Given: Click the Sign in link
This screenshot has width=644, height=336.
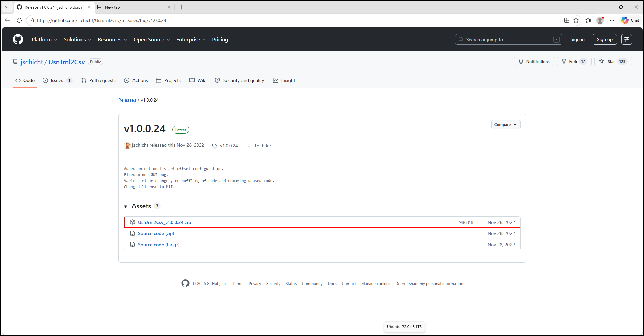Looking at the screenshot, I should (577, 39).
